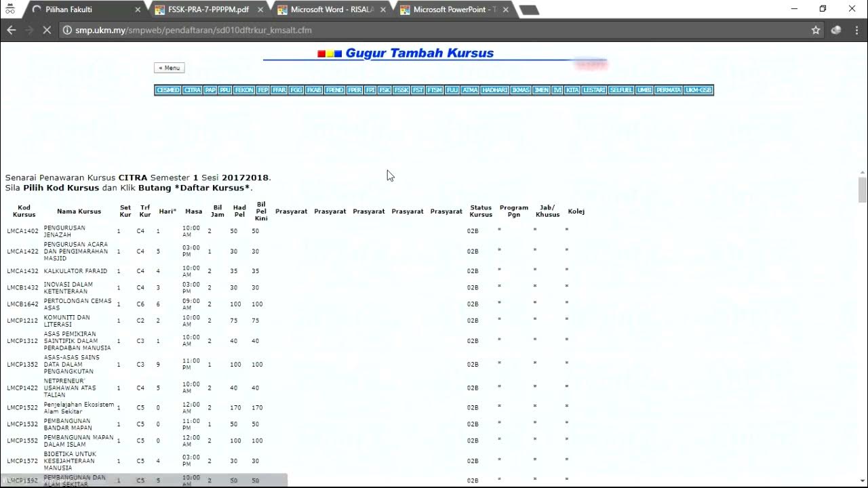Screen dimensions: 868x488
Task: Open the extension icon beside the star
Action: click(836, 30)
